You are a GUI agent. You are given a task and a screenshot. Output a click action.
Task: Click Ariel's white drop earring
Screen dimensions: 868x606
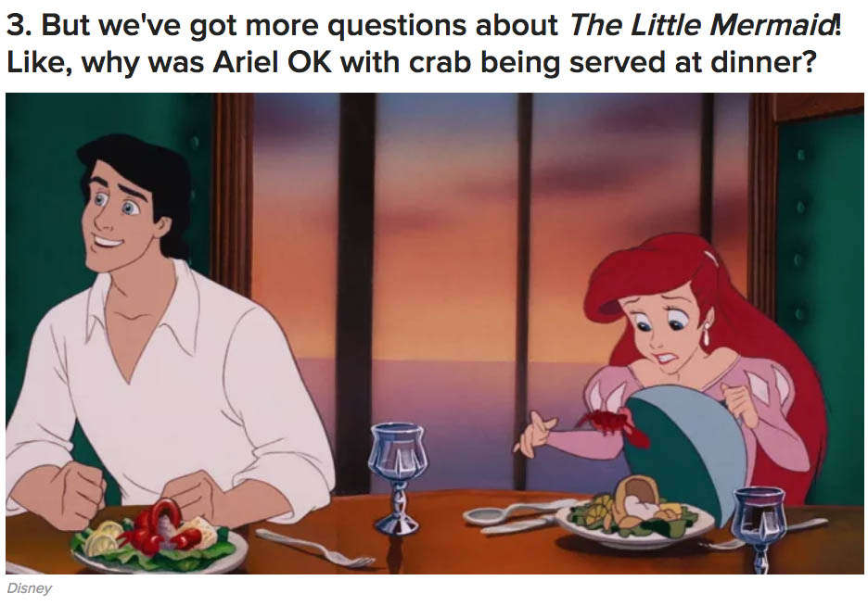click(708, 335)
